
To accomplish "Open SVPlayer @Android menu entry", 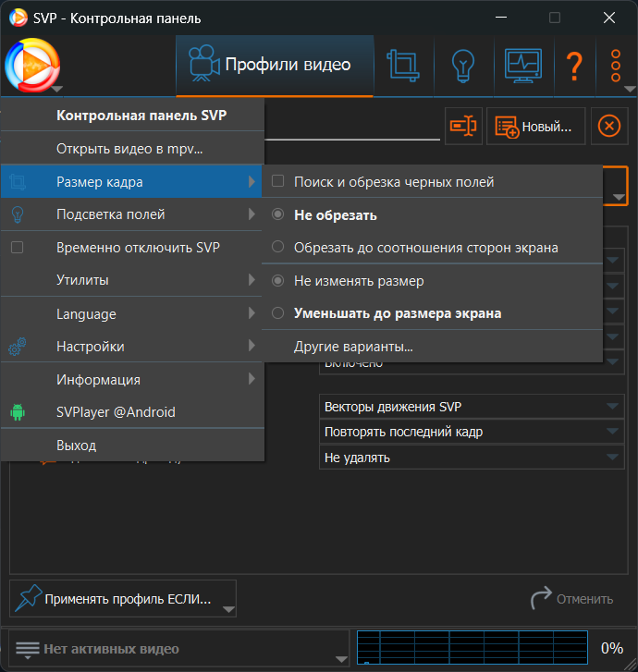I will 131,412.
